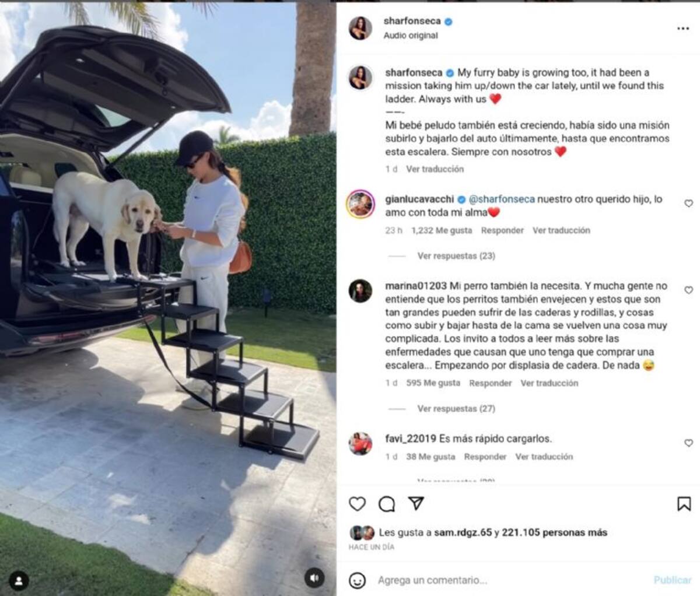The width and height of the screenshot is (700, 596).
Task: Share the post via the paper plane icon
Action: tap(416, 503)
